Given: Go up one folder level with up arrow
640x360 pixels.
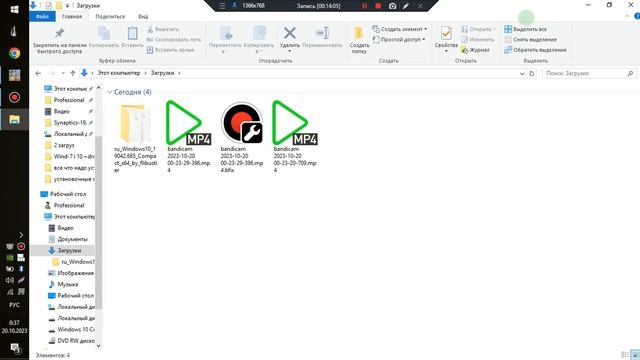Looking at the screenshot, I should point(73,73).
